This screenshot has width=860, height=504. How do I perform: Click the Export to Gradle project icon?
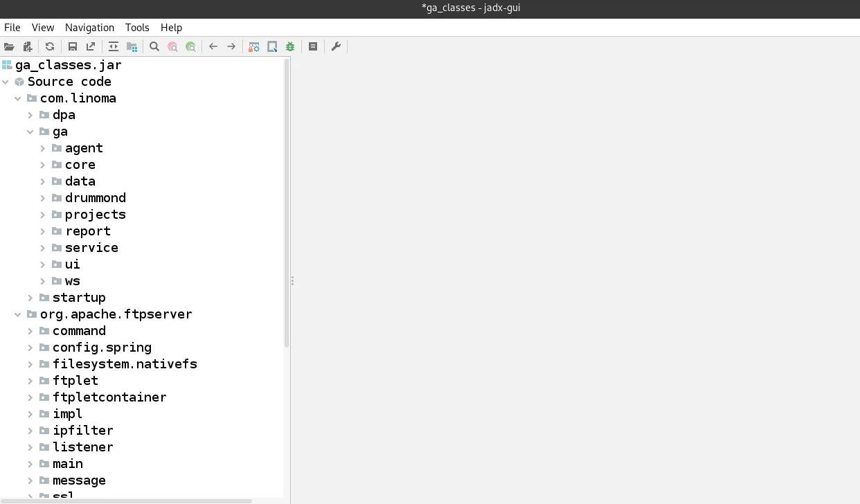coord(91,46)
